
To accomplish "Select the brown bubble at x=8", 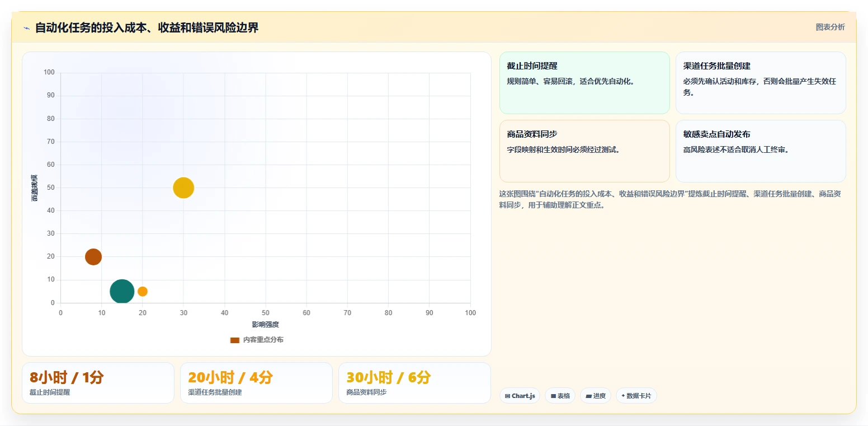I will (x=93, y=257).
